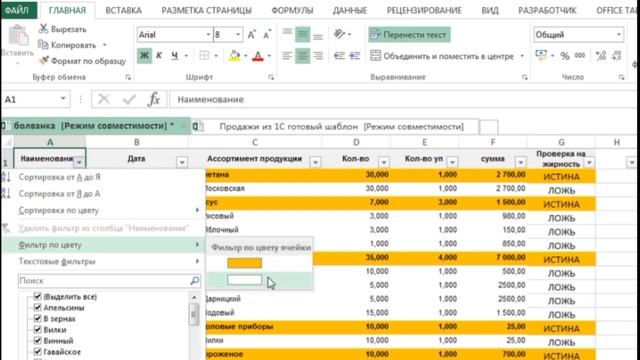640x360 pixels.
Task: Apply fill color with the paint bucket icon
Action: pyautogui.click(x=235, y=56)
